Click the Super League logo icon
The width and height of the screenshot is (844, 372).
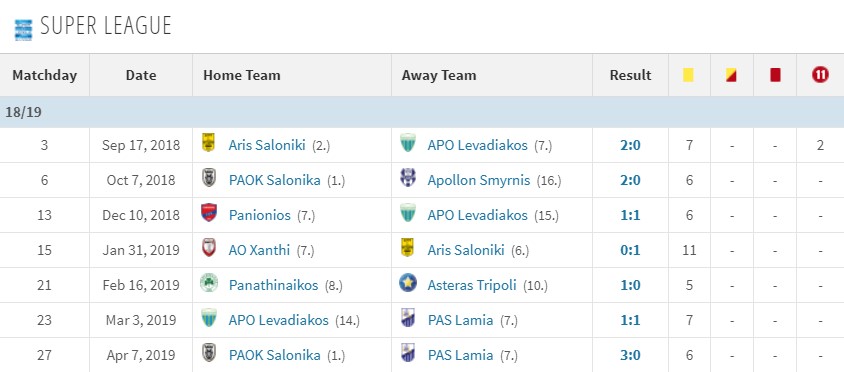(x=23, y=30)
